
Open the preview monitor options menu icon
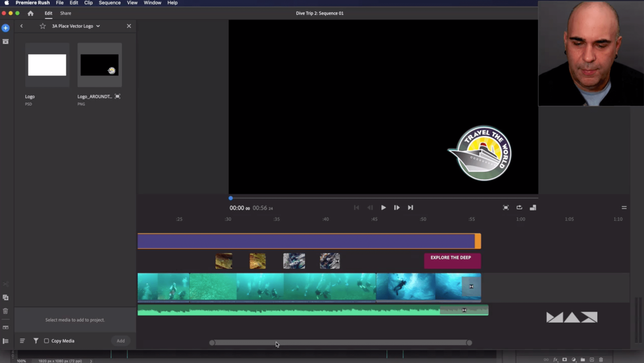tap(624, 207)
